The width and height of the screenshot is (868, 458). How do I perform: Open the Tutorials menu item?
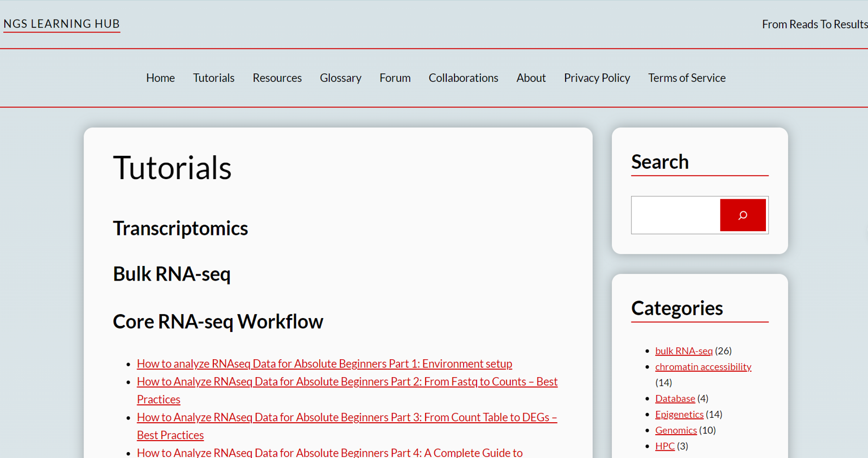[x=213, y=78]
